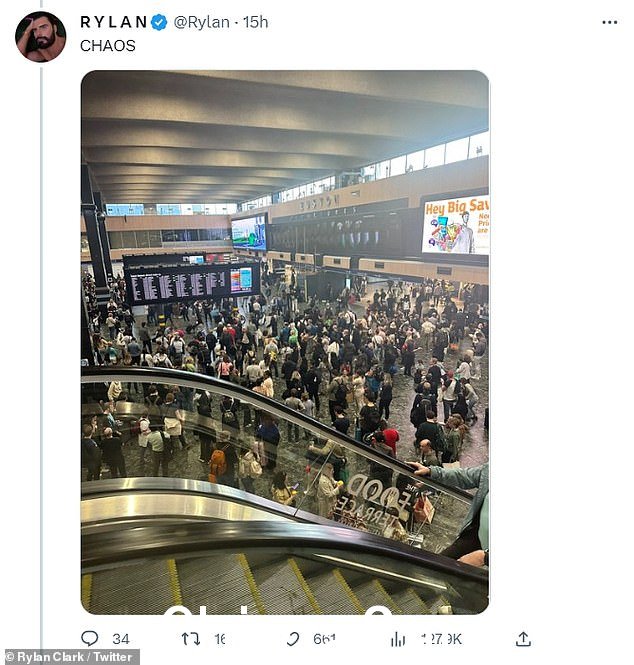The image size is (634, 665).
Task: Open Rylan's profile picture avatar
Action: [x=41, y=36]
